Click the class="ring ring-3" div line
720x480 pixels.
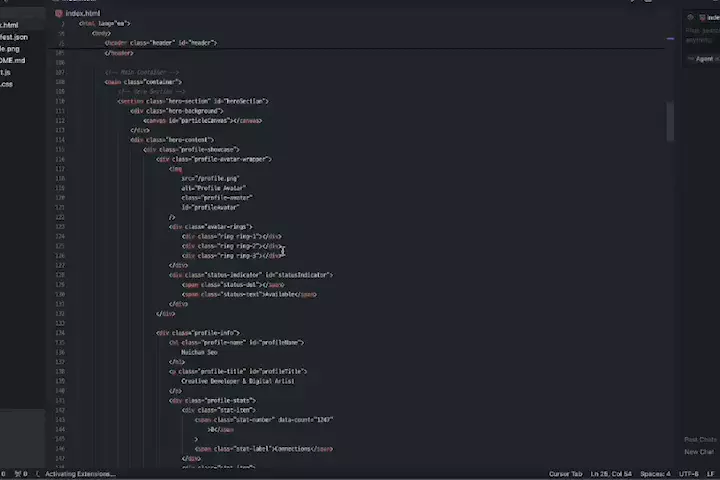tap(231, 255)
